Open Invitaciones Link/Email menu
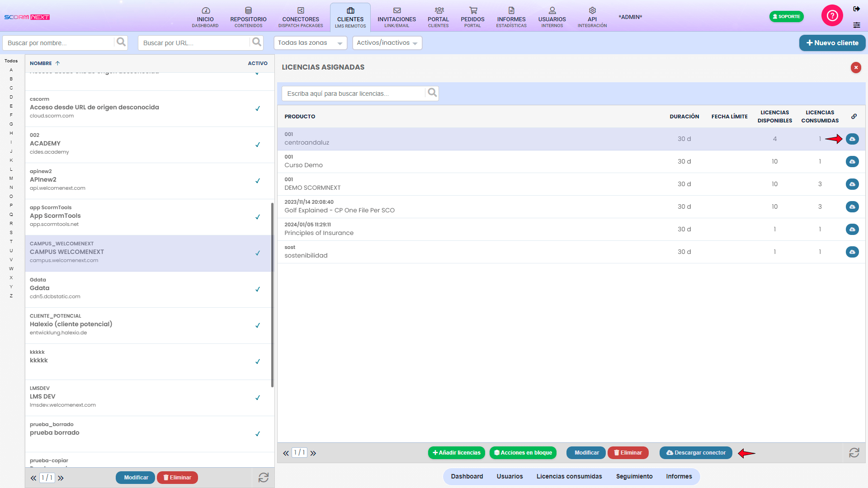 tap(397, 17)
